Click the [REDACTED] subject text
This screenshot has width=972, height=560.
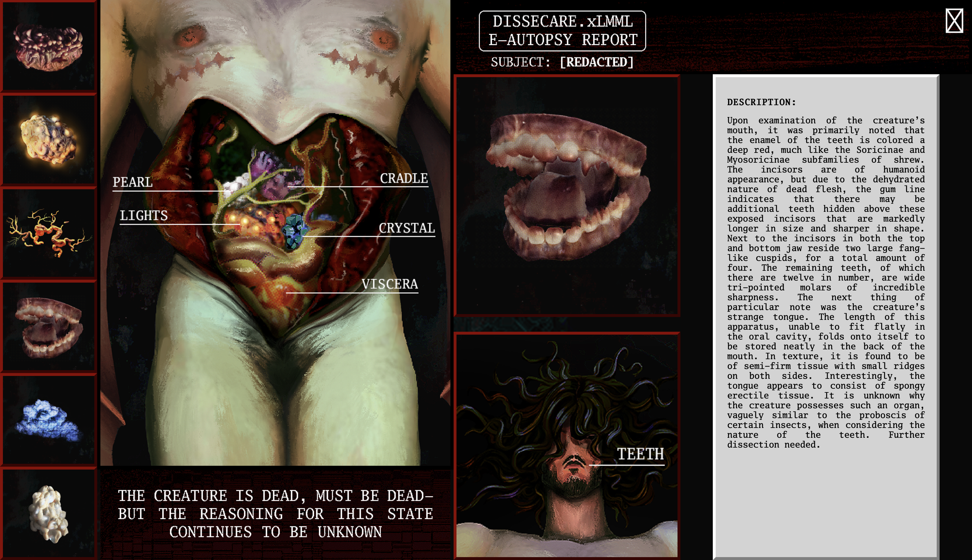(x=596, y=62)
